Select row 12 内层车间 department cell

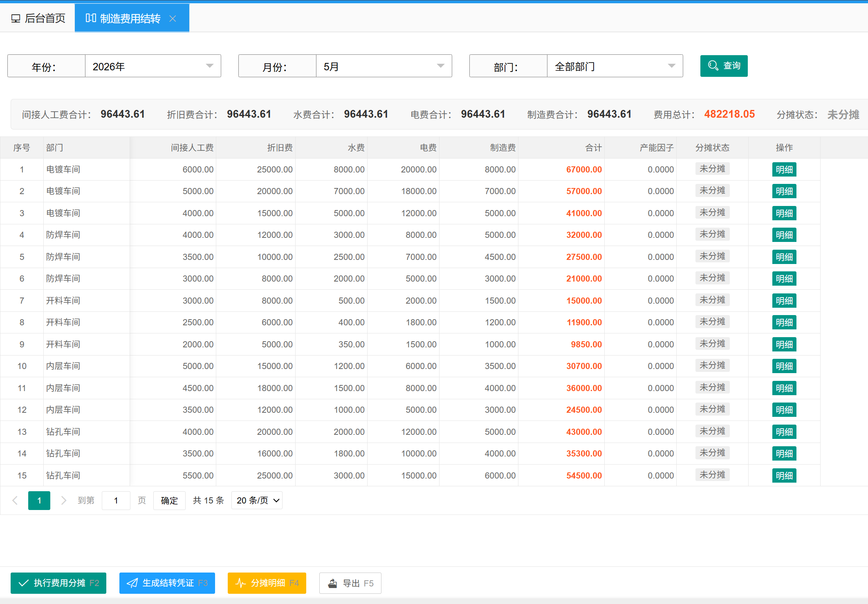pyautogui.click(x=87, y=410)
